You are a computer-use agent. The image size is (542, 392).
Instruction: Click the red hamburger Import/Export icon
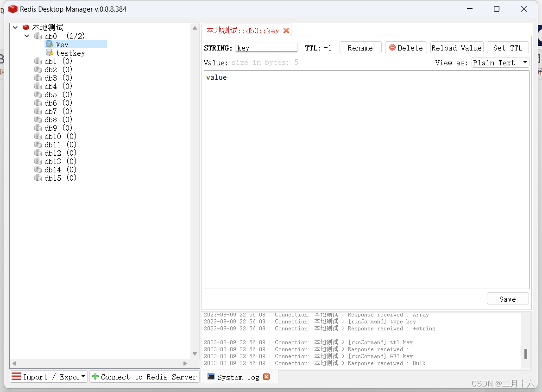[16, 376]
